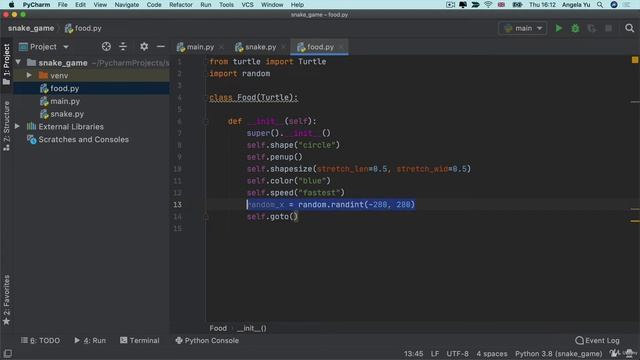Image resolution: width=640 pixels, height=360 pixels.
Task: Click 4 spaces indent setting
Action: coord(492,354)
